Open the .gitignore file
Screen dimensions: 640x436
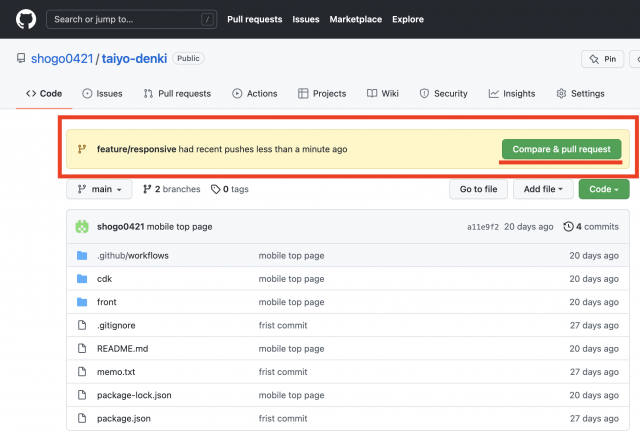pos(116,325)
